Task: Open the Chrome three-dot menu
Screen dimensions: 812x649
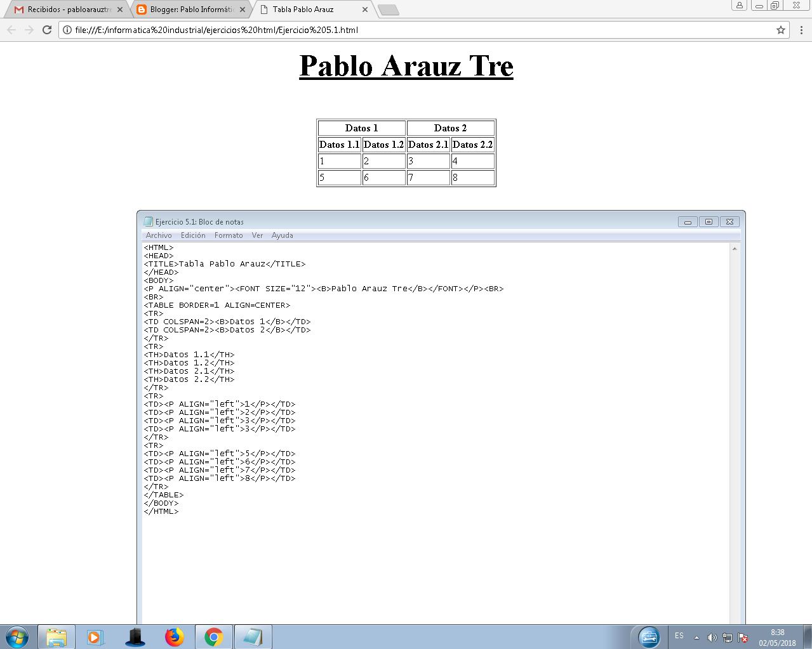Action: pos(801,30)
